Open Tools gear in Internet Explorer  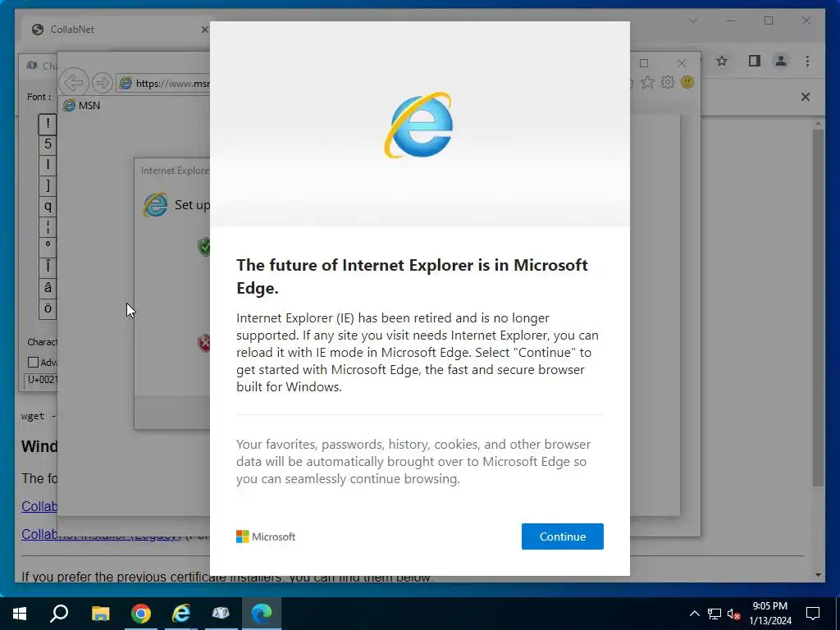point(668,82)
